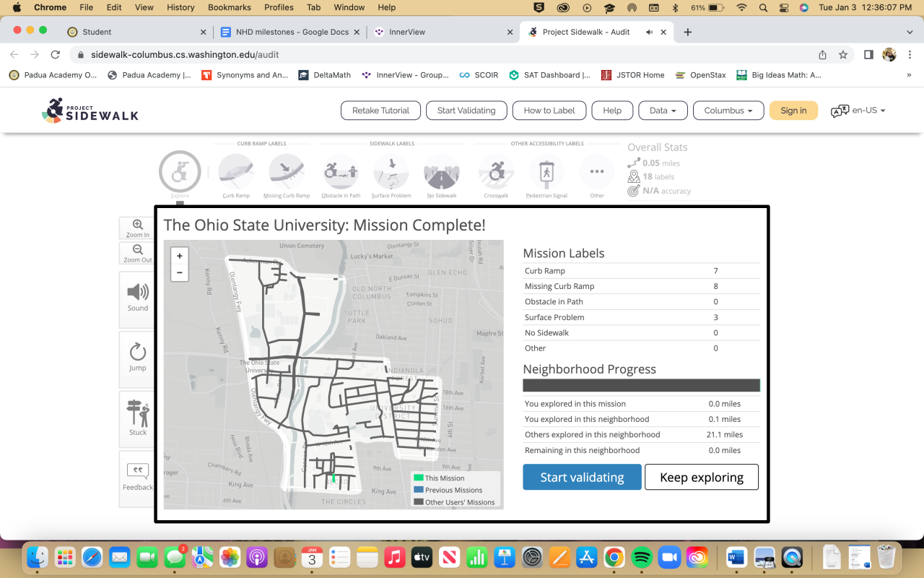Click the Jump button

(137, 358)
